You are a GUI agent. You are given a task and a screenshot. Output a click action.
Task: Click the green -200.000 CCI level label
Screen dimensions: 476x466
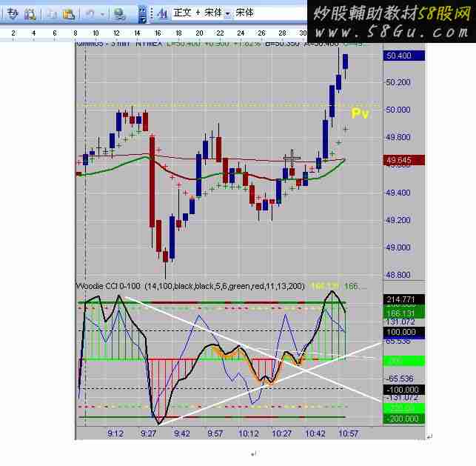(x=403, y=419)
